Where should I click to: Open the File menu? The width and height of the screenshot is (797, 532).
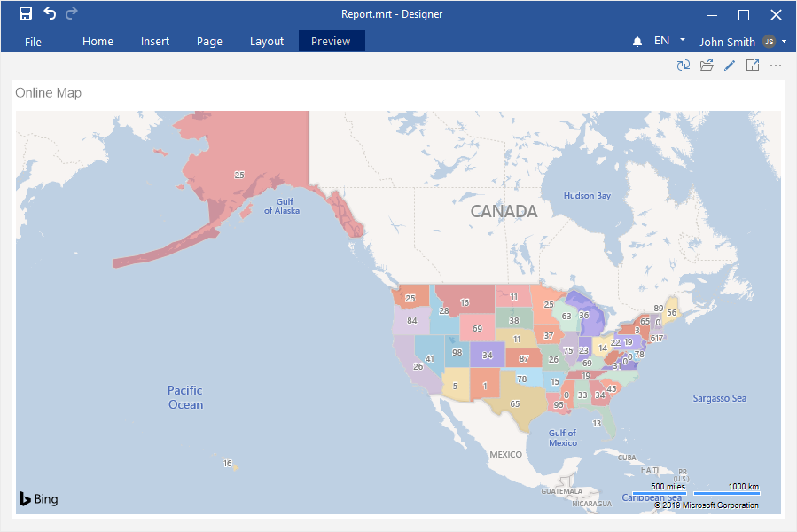(x=33, y=42)
